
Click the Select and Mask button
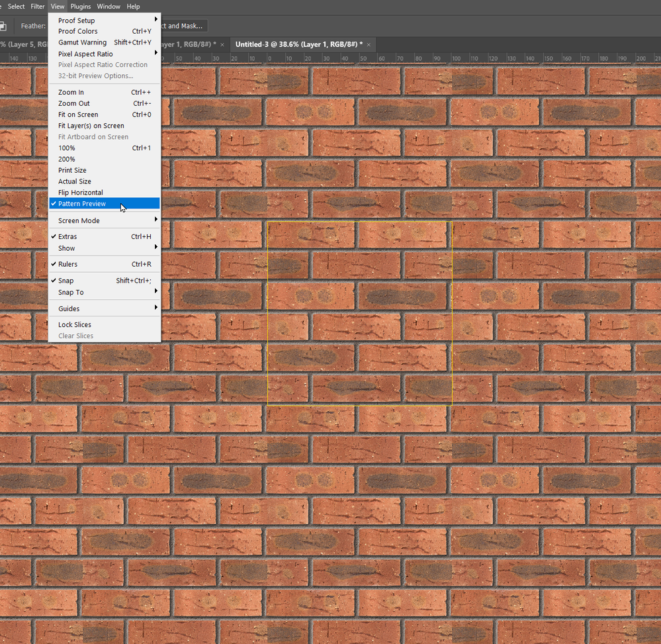[x=183, y=26]
